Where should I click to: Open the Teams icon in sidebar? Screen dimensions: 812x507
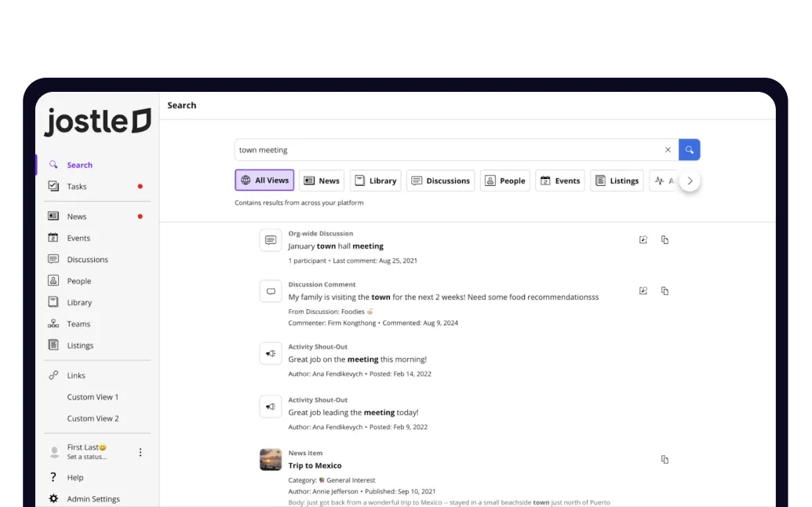point(53,324)
